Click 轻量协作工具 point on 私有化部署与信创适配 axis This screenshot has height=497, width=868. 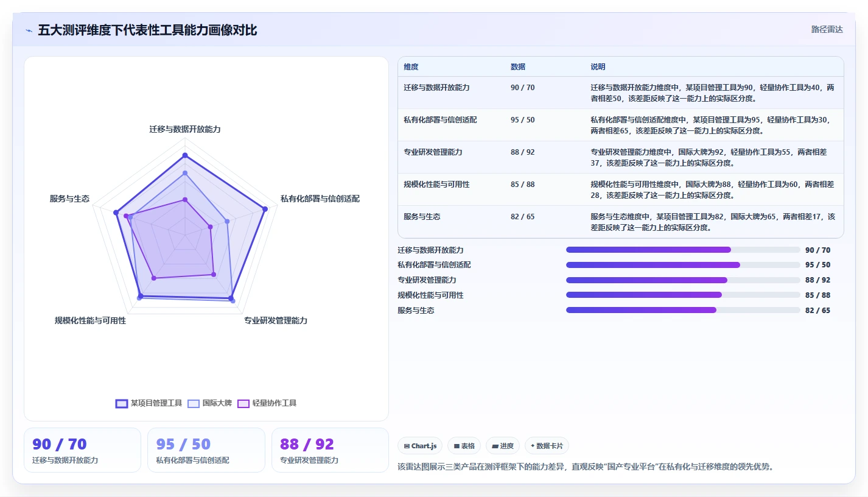(210, 227)
